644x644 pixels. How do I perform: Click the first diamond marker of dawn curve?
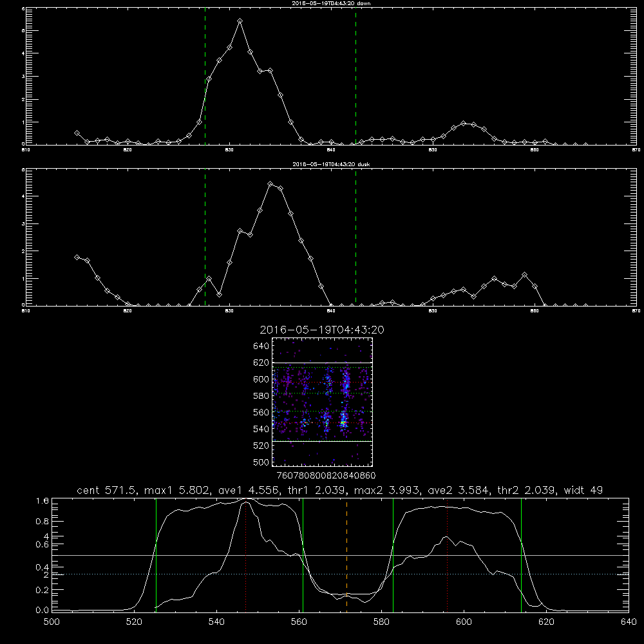[x=77, y=133]
